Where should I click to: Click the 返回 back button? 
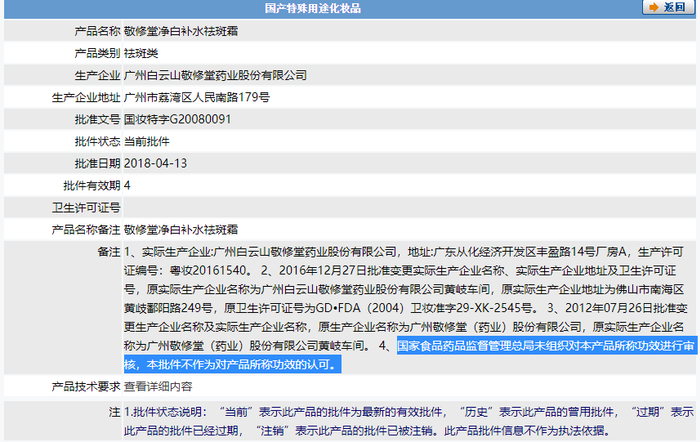point(667,7)
